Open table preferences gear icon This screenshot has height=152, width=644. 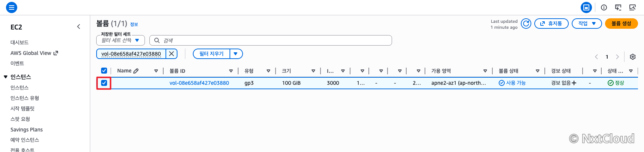tap(633, 57)
